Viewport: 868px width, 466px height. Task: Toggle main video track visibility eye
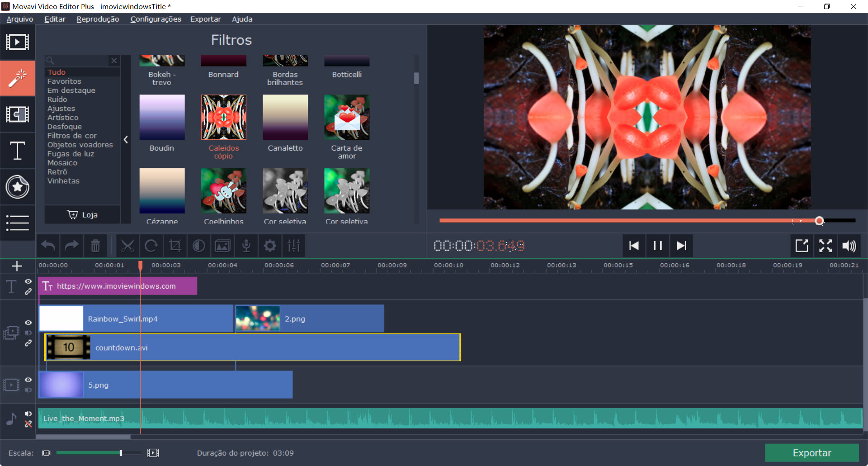pyautogui.click(x=28, y=380)
